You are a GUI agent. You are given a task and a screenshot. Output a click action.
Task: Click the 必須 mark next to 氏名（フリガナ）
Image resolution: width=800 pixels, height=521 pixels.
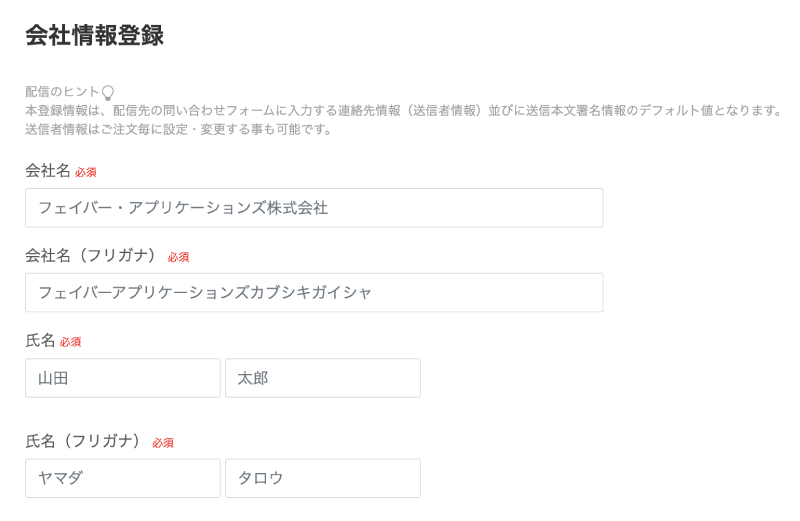(163, 443)
